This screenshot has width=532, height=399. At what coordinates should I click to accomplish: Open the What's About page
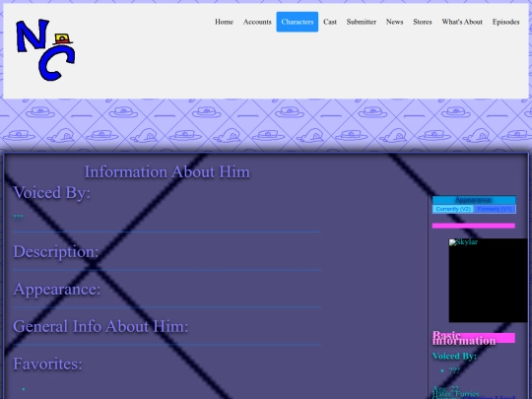click(x=462, y=22)
